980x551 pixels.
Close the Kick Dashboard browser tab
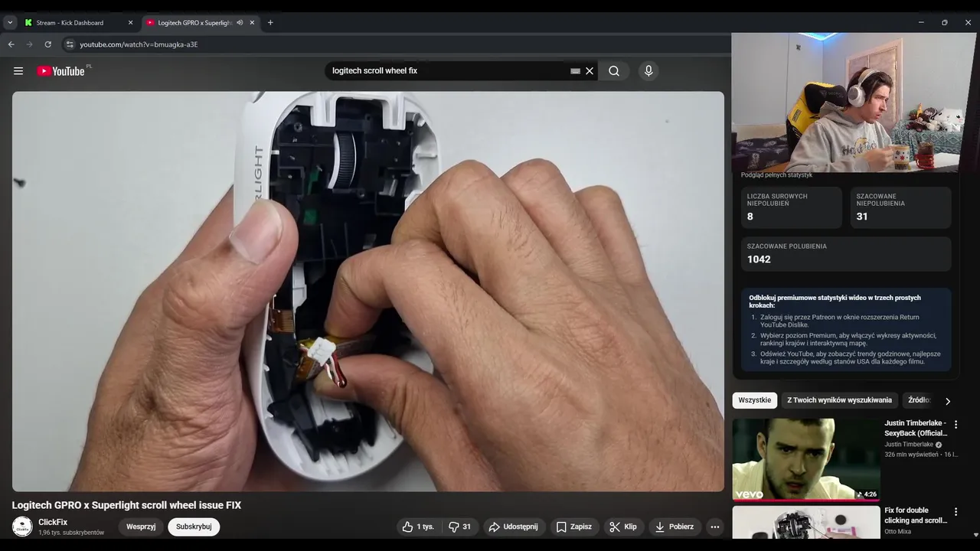130,23
